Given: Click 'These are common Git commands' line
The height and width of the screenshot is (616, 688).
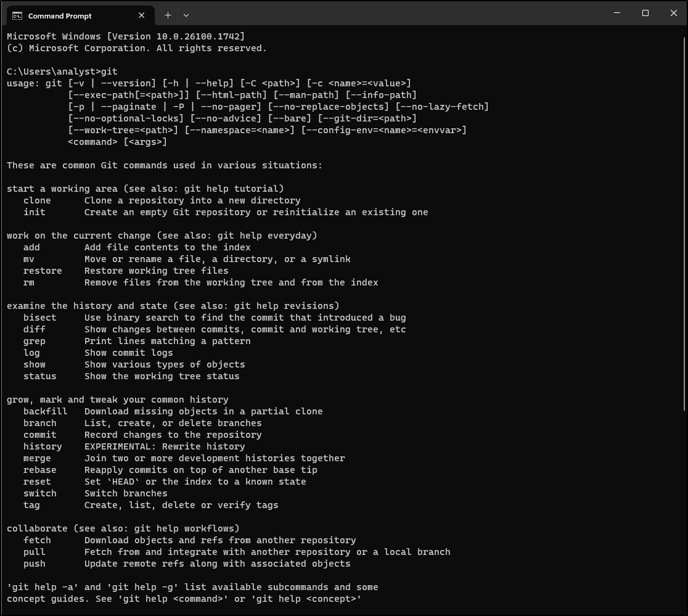Looking at the screenshot, I should [x=165, y=165].
